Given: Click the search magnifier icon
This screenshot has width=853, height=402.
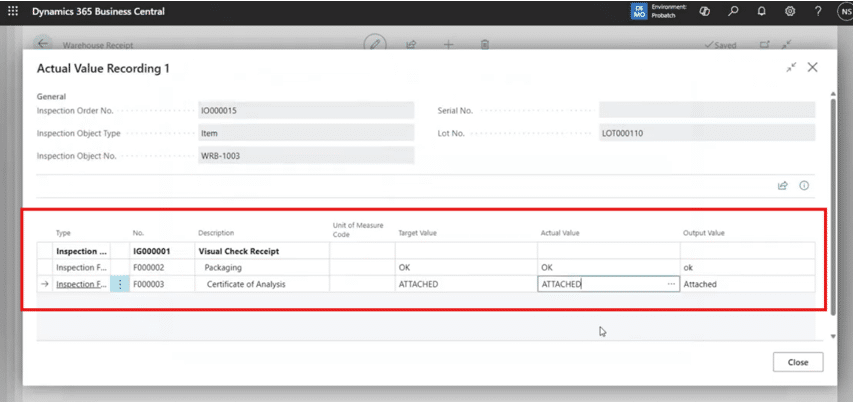Looking at the screenshot, I should click(733, 11).
